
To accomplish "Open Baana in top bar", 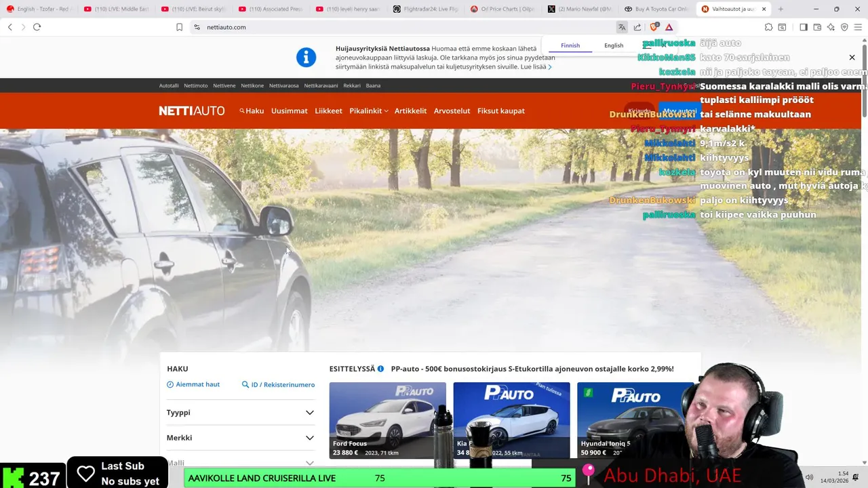I will 373,85.
